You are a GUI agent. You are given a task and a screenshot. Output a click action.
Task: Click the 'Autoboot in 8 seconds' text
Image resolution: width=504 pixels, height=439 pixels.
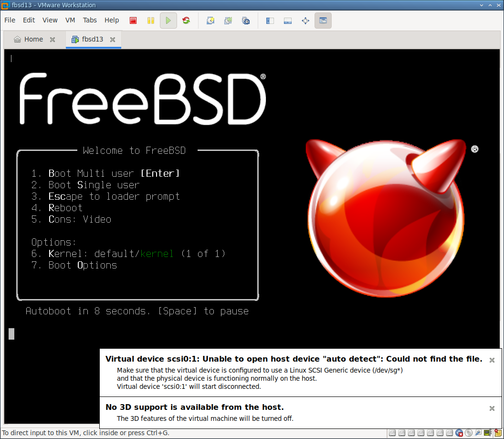(x=137, y=311)
